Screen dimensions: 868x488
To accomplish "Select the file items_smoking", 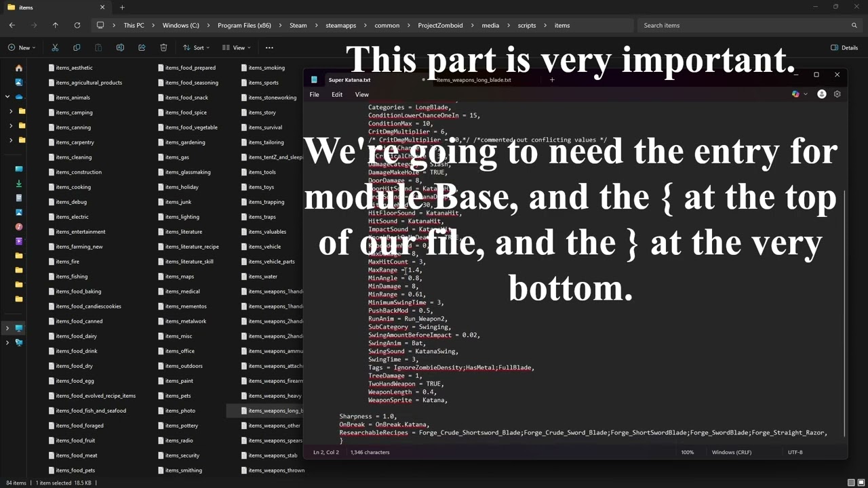I will coord(263,68).
